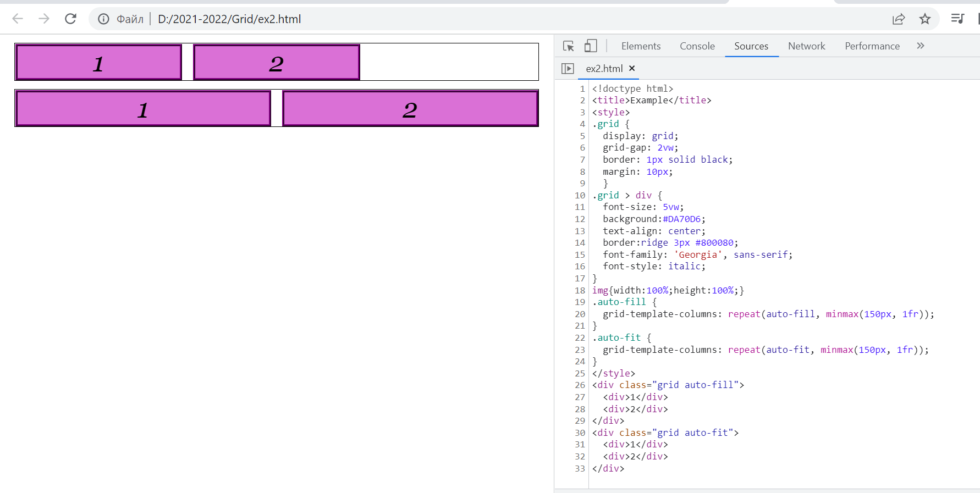
Task: Reload the page with refresh icon
Action: 70,19
